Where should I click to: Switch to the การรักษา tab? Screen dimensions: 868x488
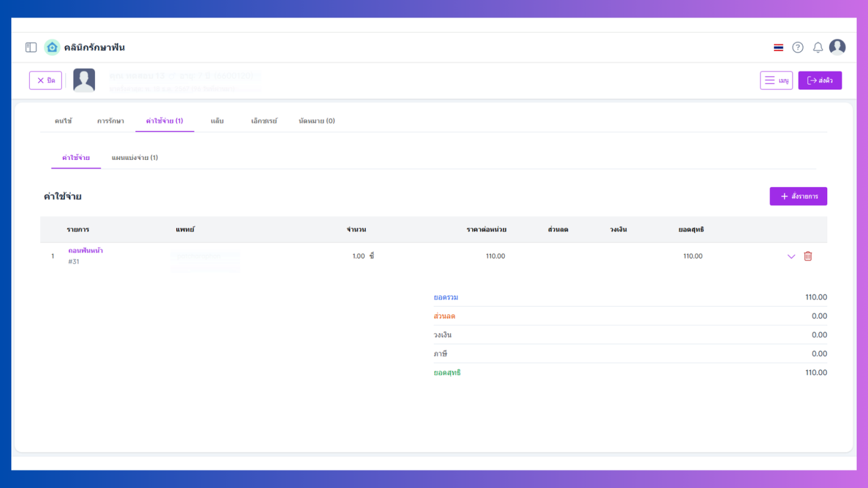pos(110,121)
